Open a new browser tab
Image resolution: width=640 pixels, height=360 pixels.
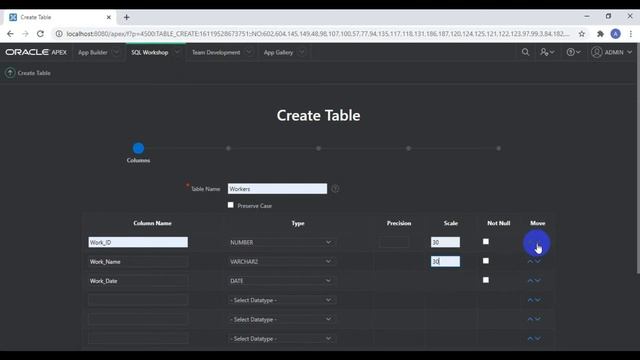[127, 17]
